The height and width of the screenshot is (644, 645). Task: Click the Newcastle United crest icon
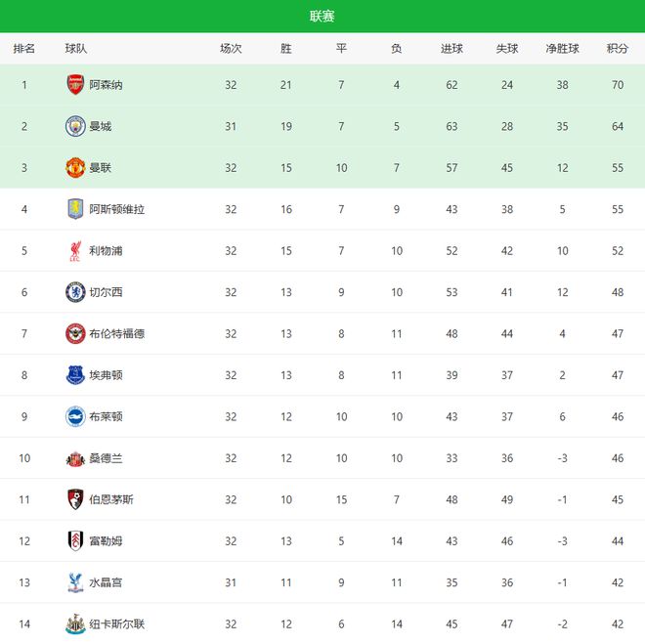75,623
